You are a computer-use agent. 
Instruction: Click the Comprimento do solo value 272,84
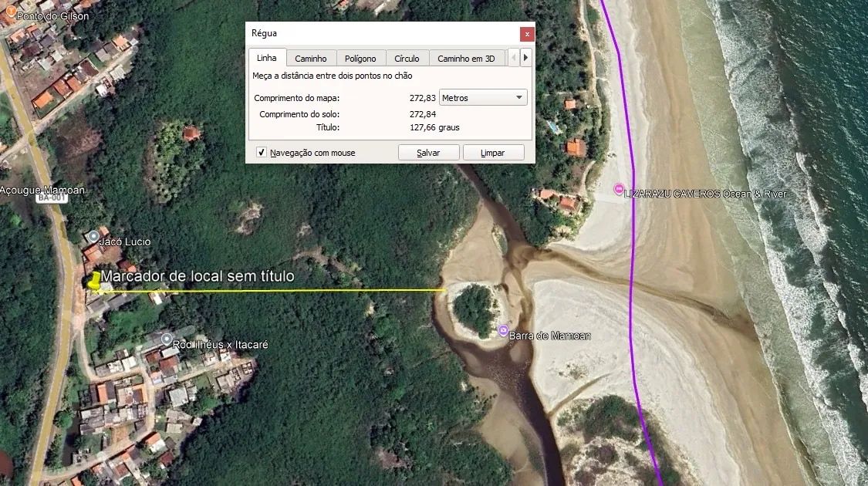coord(422,114)
